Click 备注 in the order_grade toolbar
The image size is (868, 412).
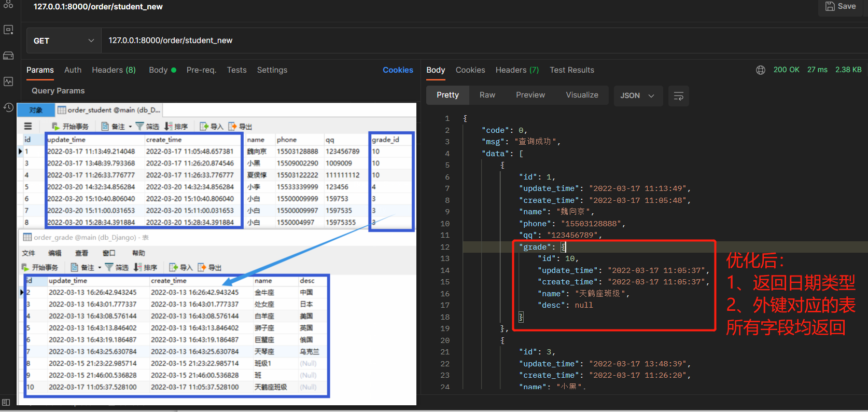[82, 268]
